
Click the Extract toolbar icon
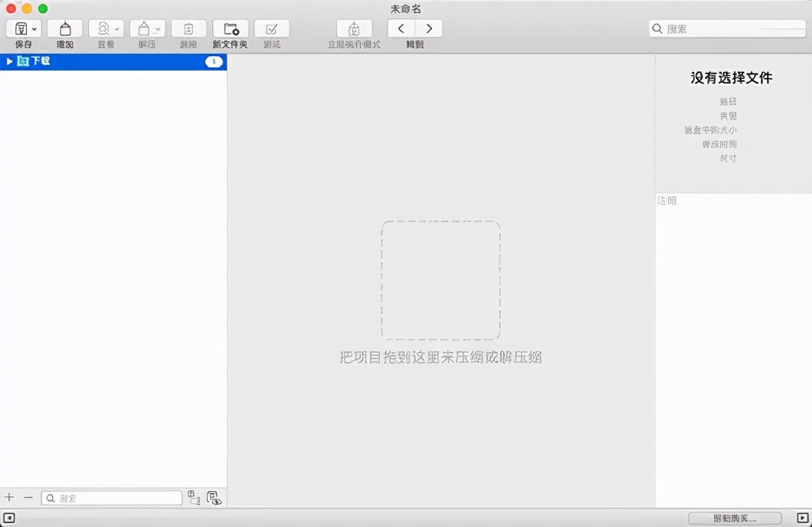144,28
